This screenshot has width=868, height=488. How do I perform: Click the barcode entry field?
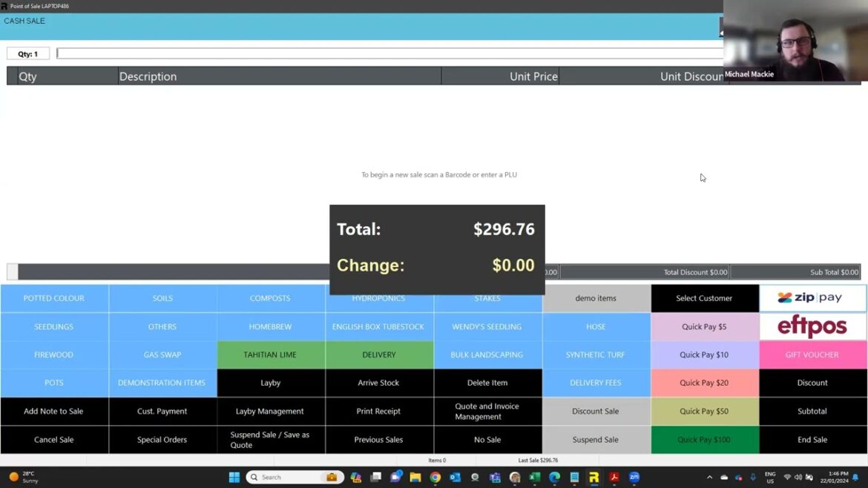pyautogui.click(x=386, y=53)
